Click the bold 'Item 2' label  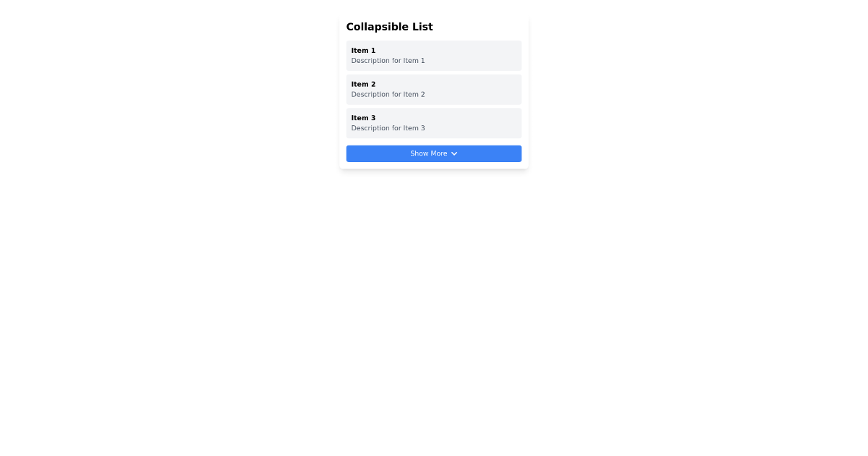(363, 84)
